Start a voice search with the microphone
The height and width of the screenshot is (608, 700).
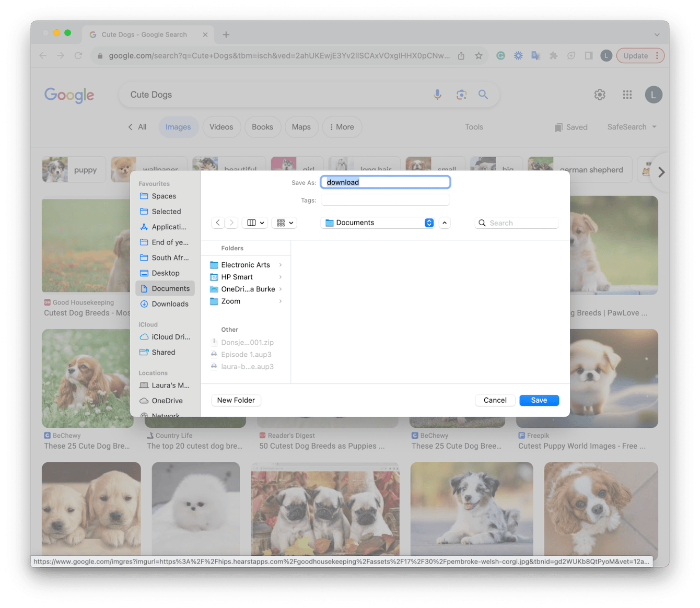click(437, 95)
